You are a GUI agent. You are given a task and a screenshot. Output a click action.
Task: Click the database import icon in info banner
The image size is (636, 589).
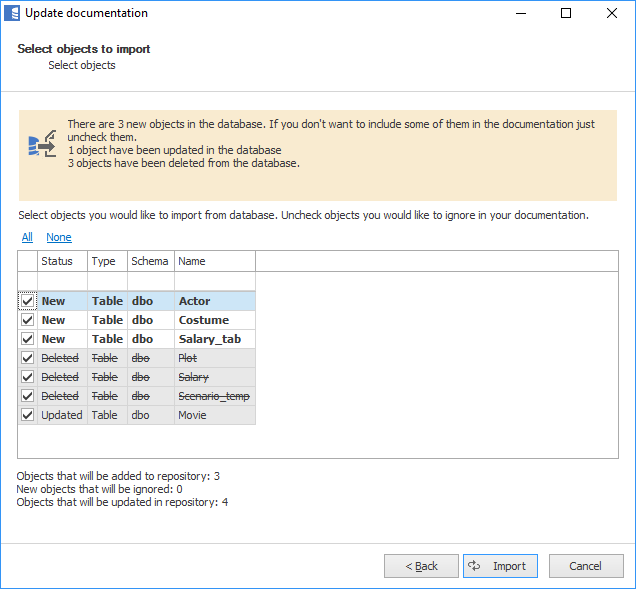(x=41, y=145)
